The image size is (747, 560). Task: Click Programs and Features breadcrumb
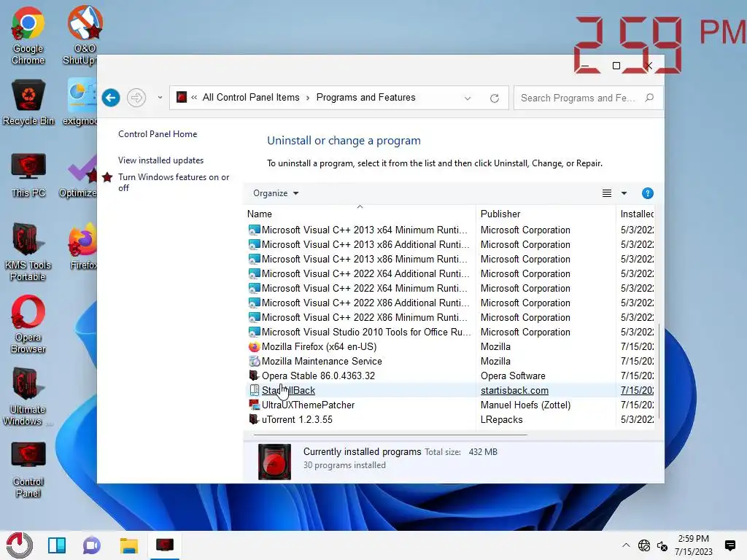(365, 98)
